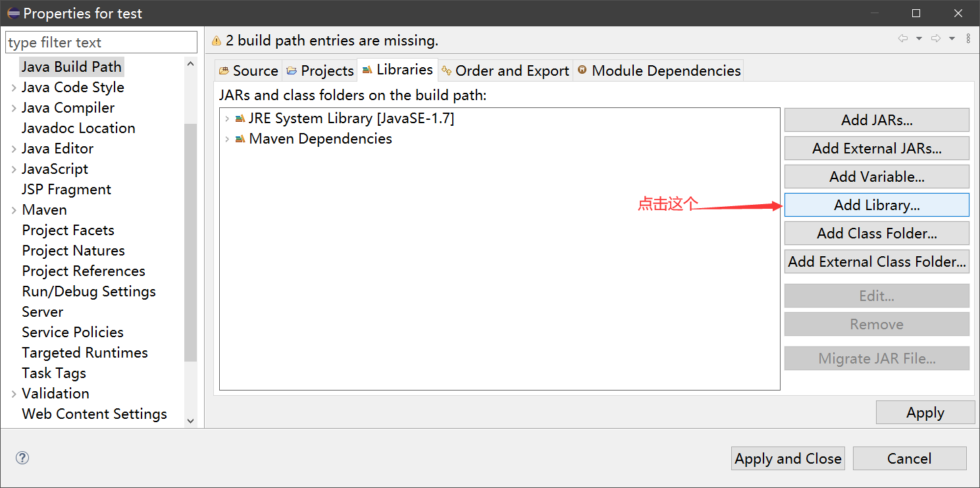Expand the Maven Dependencies entry
The width and height of the screenshot is (980, 488).
click(x=227, y=139)
